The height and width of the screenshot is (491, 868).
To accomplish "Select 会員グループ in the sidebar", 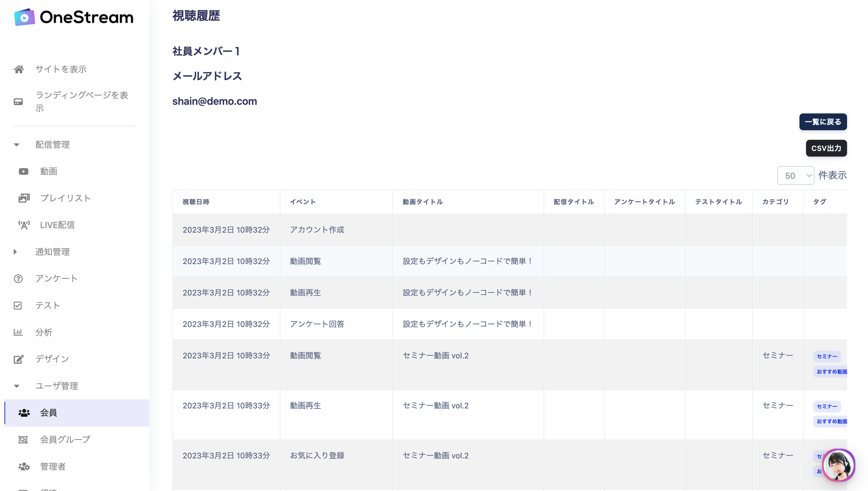I will click(65, 439).
